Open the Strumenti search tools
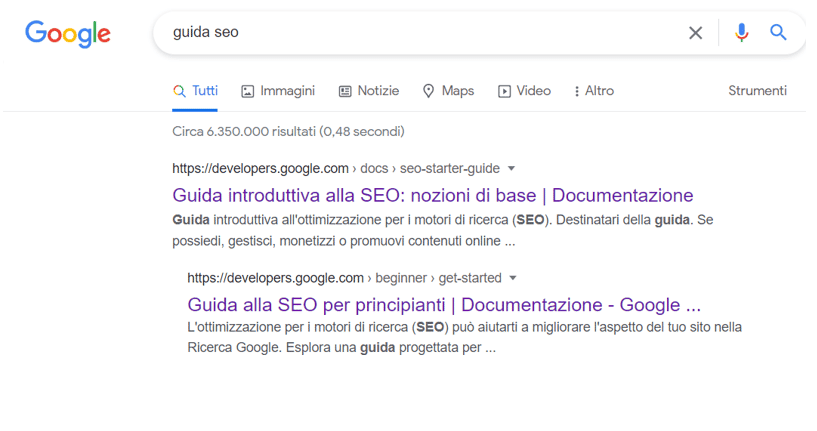This screenshot has height=431, width=817. pyautogui.click(x=757, y=91)
